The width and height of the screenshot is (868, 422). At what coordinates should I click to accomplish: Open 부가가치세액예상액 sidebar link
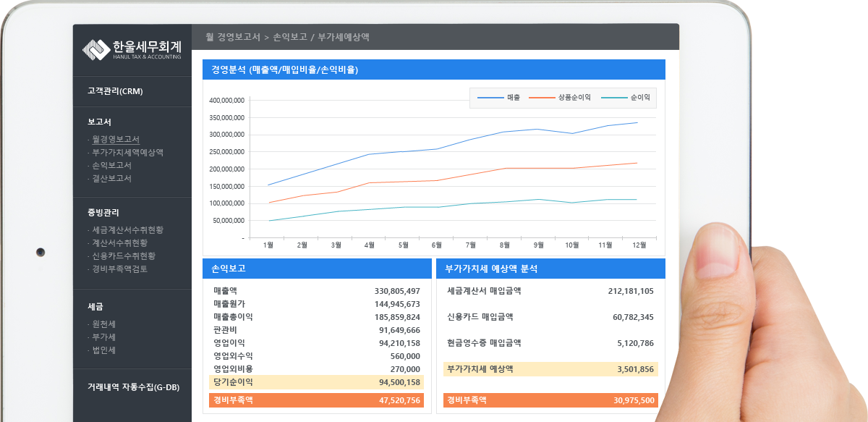pos(127,152)
